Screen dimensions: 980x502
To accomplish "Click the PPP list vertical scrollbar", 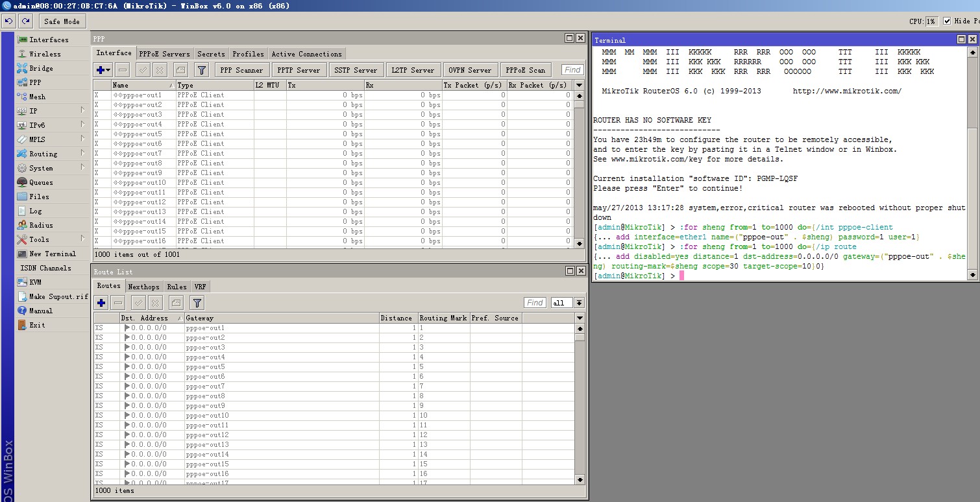I will pos(580,169).
